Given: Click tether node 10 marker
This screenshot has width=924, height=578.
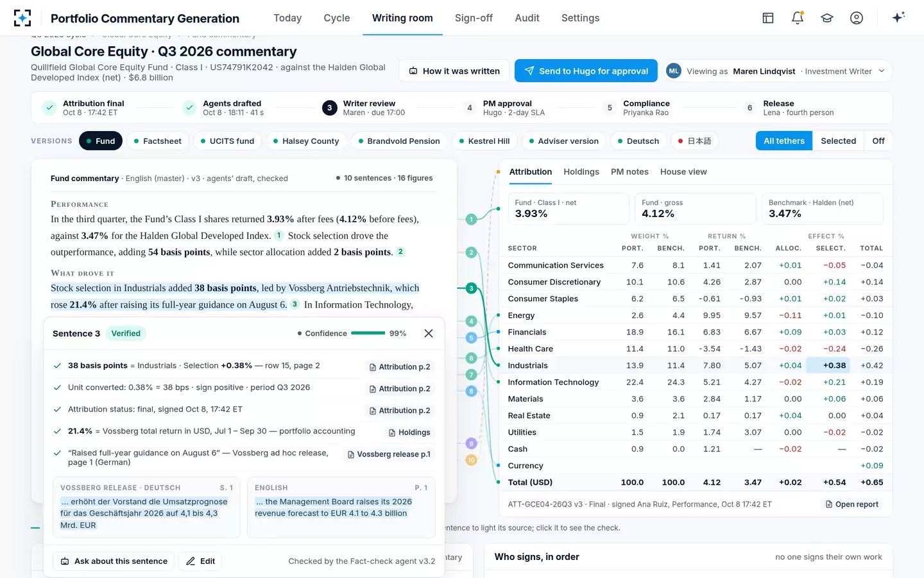Looking at the screenshot, I should 471,460.
